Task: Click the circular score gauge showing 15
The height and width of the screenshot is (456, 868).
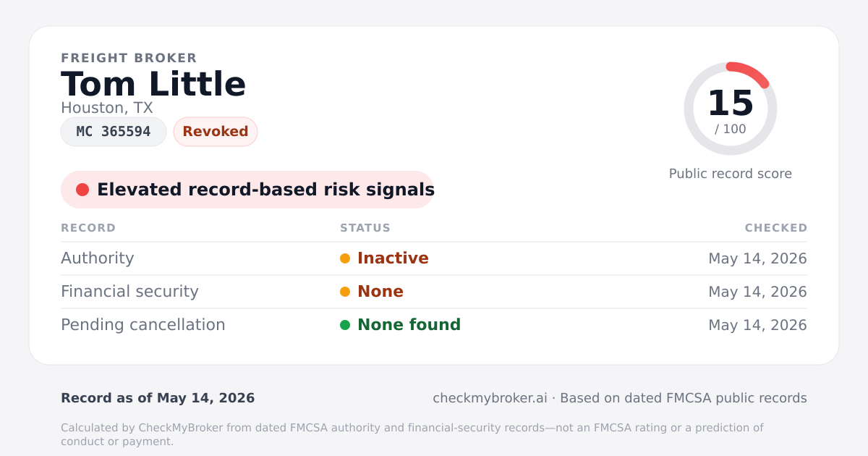Action: click(731, 109)
